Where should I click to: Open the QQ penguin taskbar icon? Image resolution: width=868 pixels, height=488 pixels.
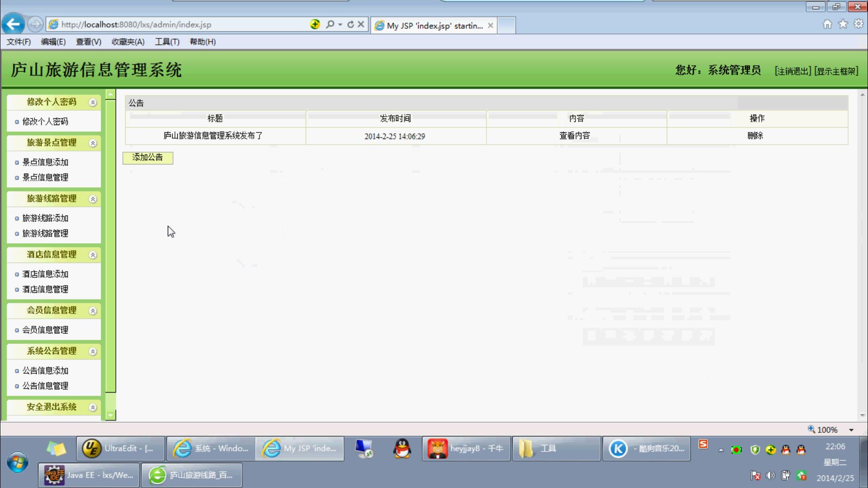click(402, 449)
